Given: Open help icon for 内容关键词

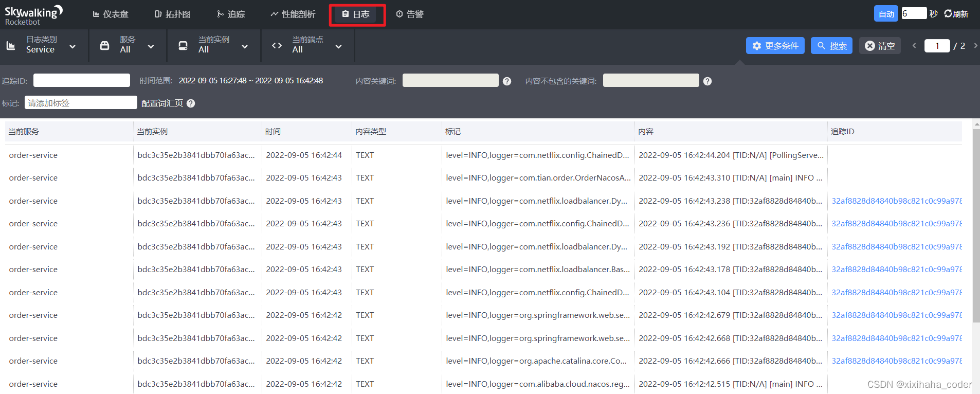Looking at the screenshot, I should [507, 81].
